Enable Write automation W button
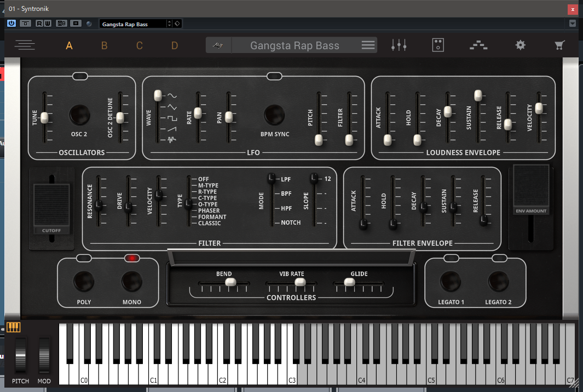 coord(48,24)
